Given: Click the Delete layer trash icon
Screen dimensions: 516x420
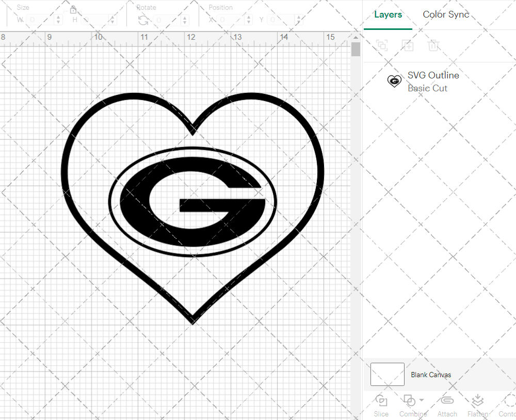Looking at the screenshot, I should pos(433,45).
